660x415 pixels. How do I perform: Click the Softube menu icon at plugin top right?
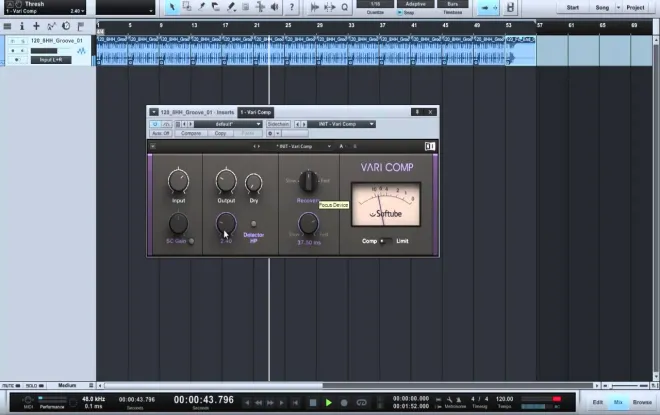tap(430, 146)
